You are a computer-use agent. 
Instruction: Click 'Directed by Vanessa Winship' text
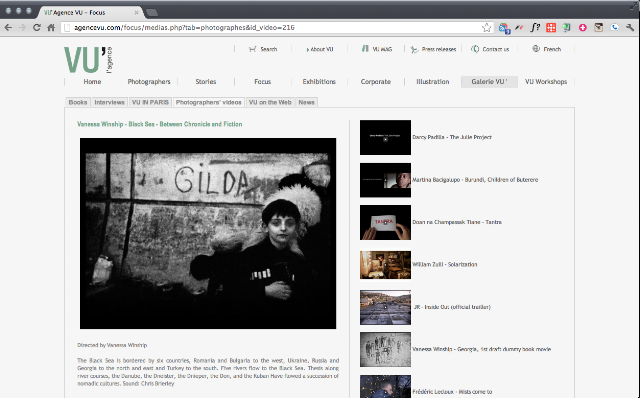click(112, 345)
